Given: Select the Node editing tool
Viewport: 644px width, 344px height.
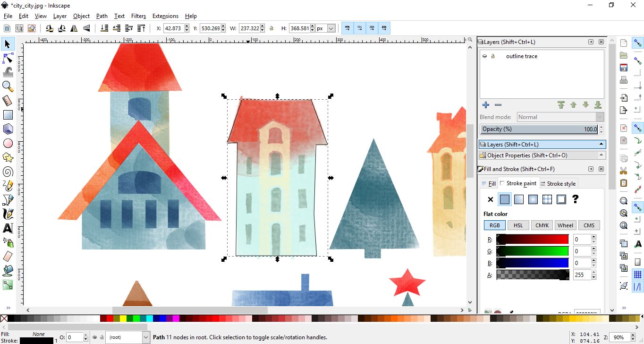Looking at the screenshot, I should [x=8, y=58].
